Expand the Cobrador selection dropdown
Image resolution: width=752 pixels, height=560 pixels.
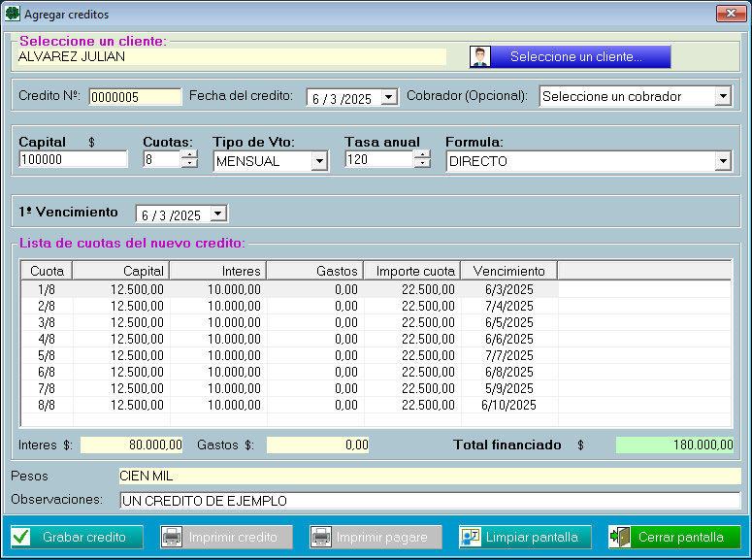click(722, 96)
